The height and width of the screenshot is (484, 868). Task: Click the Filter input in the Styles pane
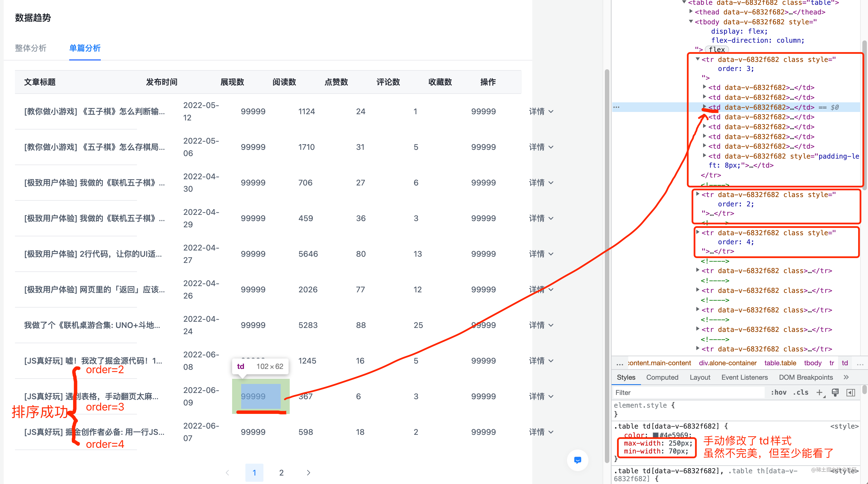tap(674, 392)
